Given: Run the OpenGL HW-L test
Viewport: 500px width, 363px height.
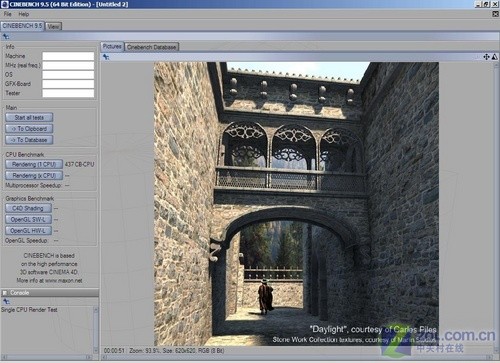Looking at the screenshot, I should click(x=28, y=231).
